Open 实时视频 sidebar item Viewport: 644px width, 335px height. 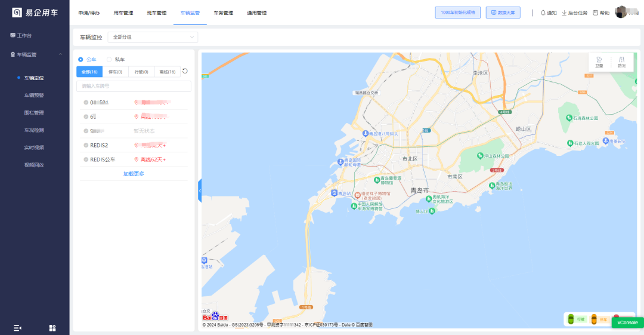pyautogui.click(x=34, y=147)
